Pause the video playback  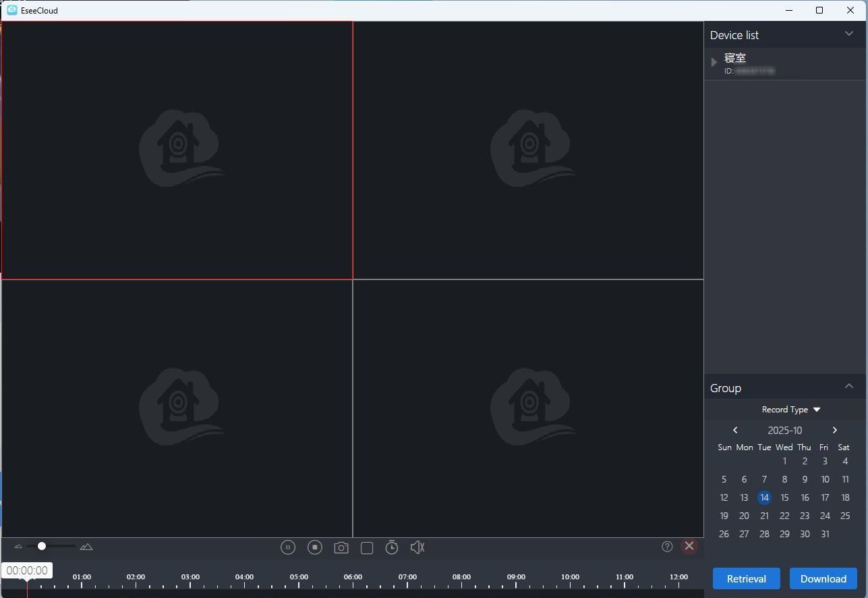[288, 547]
